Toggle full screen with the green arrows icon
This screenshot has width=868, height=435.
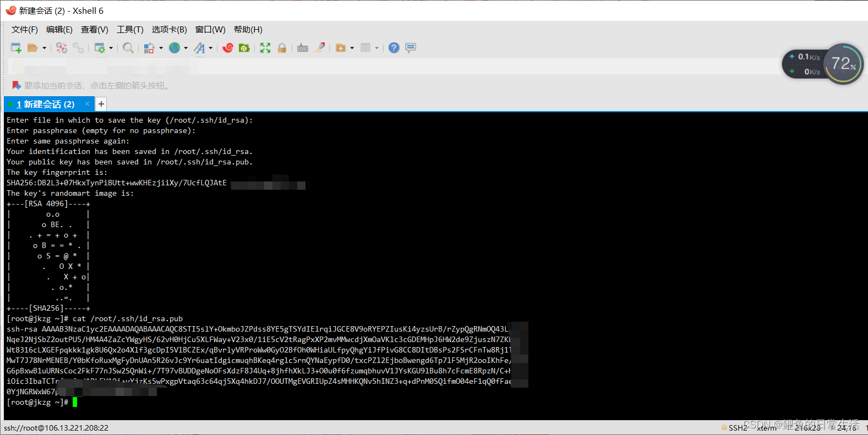(x=265, y=48)
